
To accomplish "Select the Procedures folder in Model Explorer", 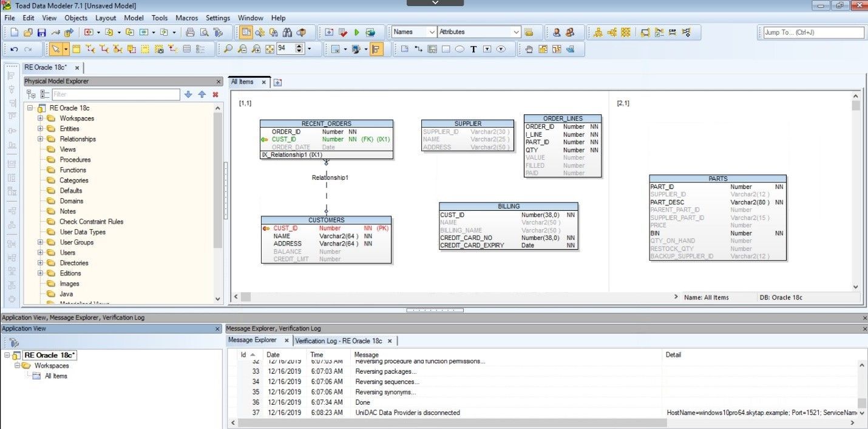I will 75,160.
